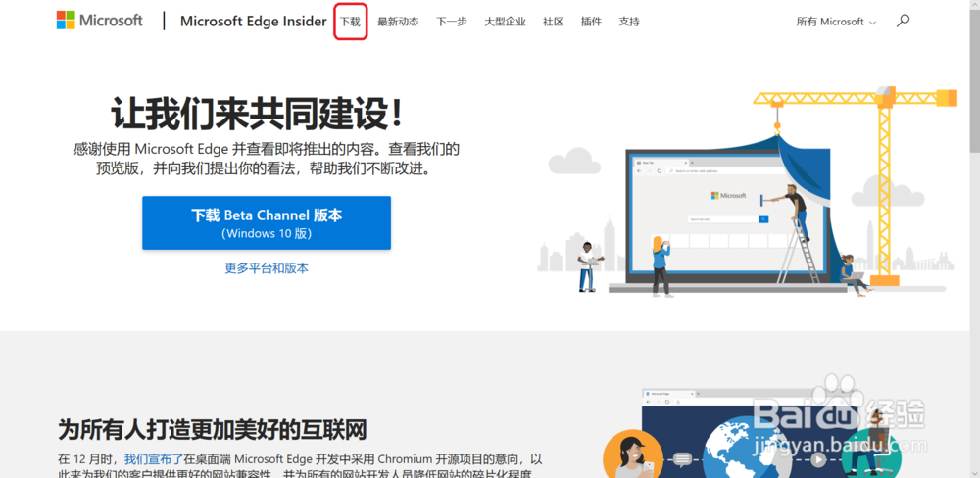980x478 pixels.
Task: Open the 插件 navigation item
Action: coord(591,22)
